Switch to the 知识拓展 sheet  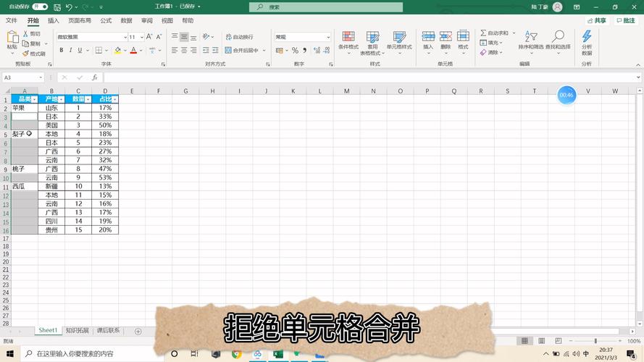click(x=78, y=330)
